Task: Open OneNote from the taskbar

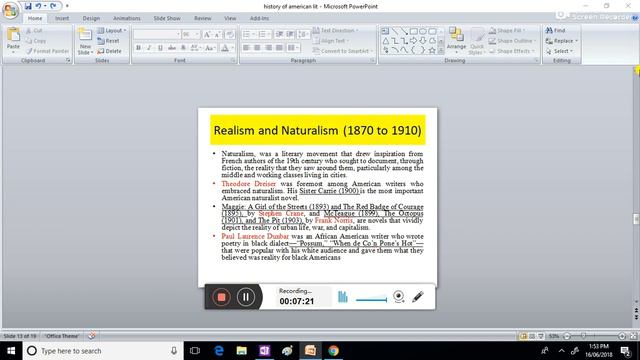Action: click(x=264, y=351)
